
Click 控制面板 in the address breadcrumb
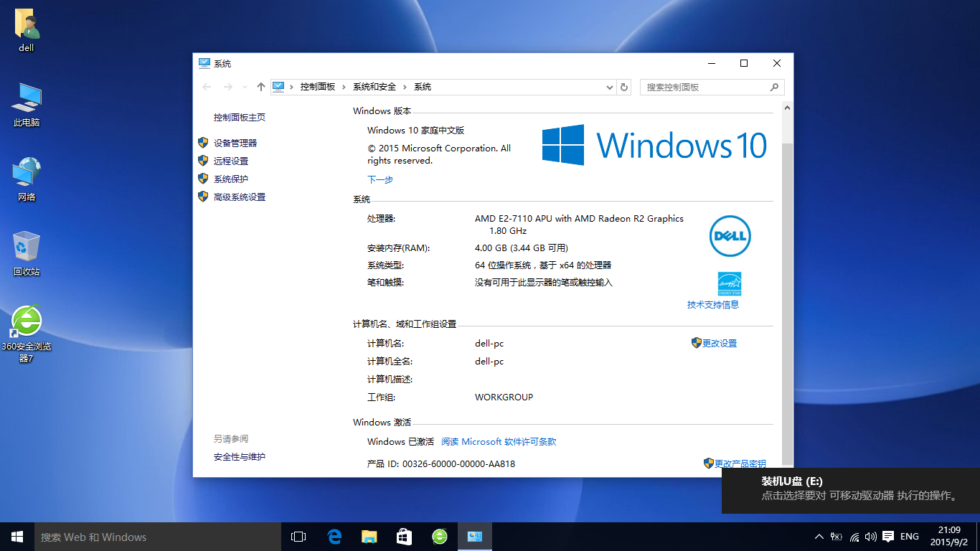(x=318, y=87)
